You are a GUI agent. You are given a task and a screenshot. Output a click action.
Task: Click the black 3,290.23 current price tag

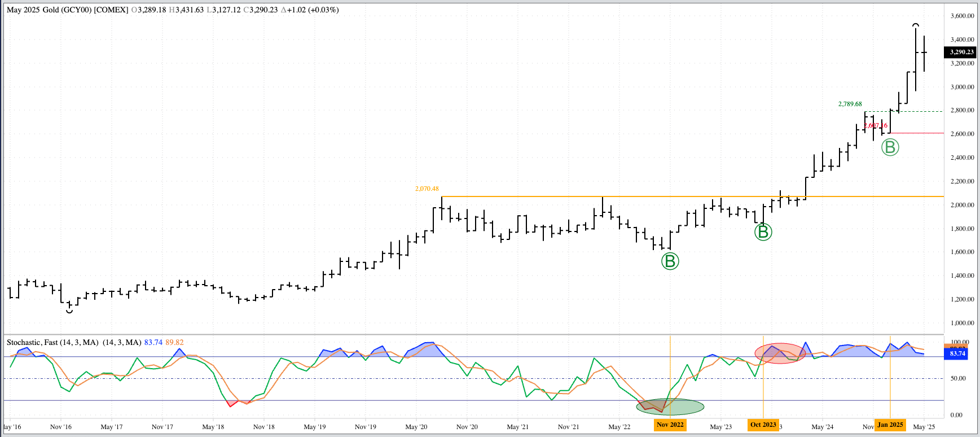point(961,52)
